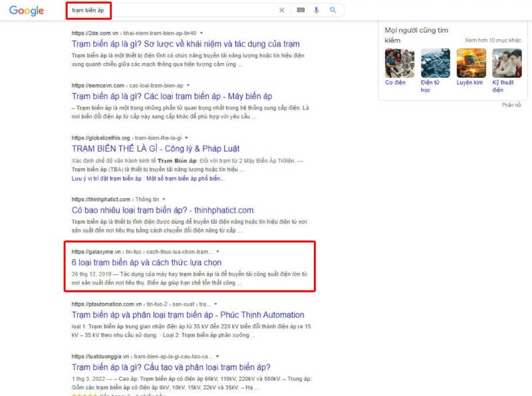Clear the search query using the X icon
532x396 pixels.
point(282,10)
